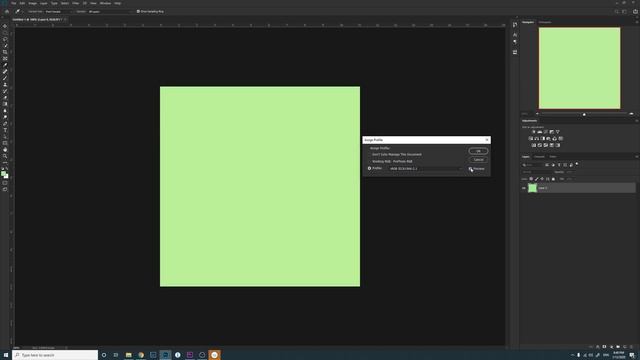This screenshot has width=640, height=360.
Task: Add a Selective Color adjustment
Action: [x=552, y=145]
